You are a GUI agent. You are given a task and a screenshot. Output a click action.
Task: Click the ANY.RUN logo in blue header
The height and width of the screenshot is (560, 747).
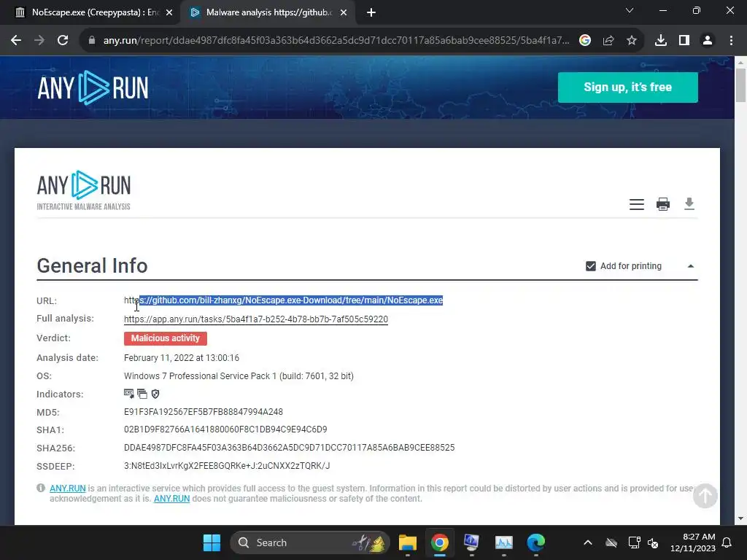click(x=93, y=87)
